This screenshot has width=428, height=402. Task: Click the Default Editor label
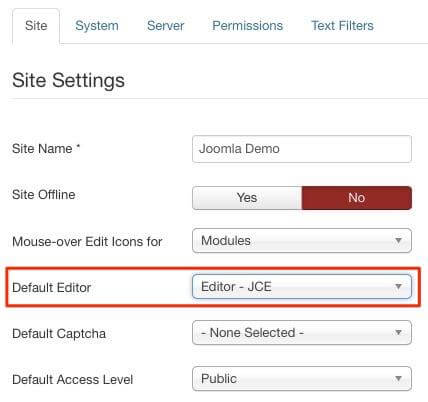[51, 287]
